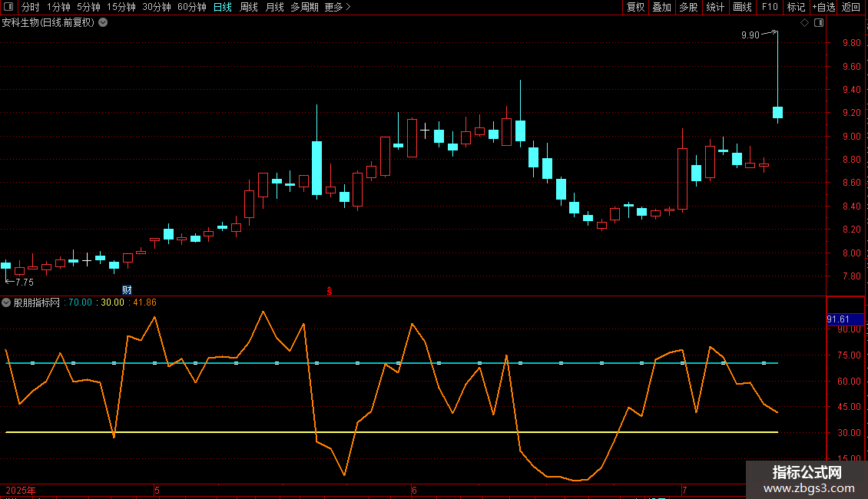Open the 统计 statistics tool
This screenshot has height=499, width=868.
[715, 7]
